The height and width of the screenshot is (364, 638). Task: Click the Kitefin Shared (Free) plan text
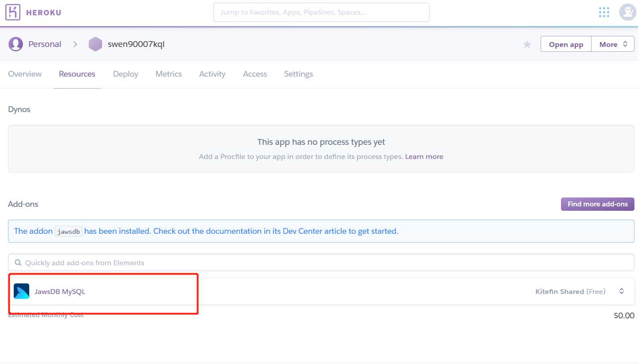coord(571,291)
